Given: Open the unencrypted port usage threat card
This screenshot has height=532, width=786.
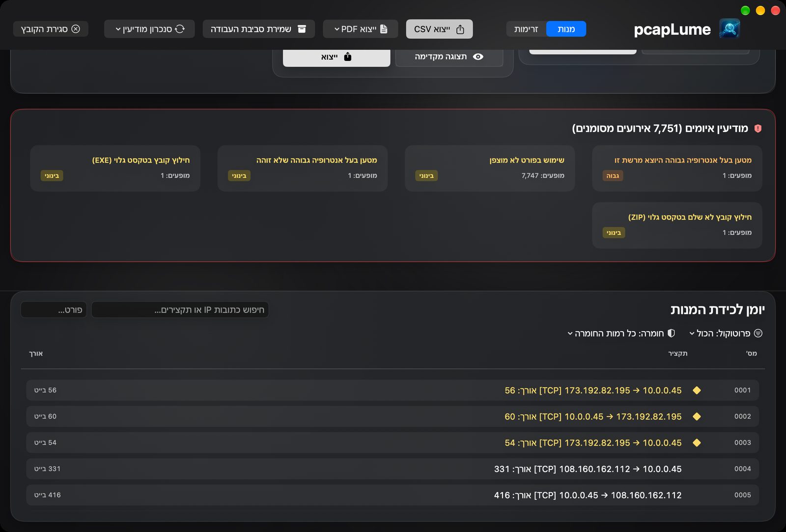Looking at the screenshot, I should coord(490,168).
